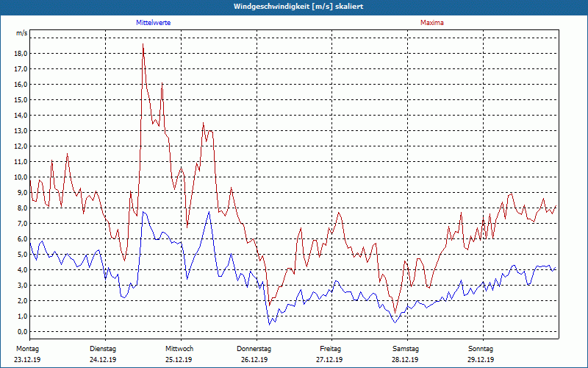588x368 pixels.
Task: Click the '4,0' y-axis value
Action: point(22,269)
